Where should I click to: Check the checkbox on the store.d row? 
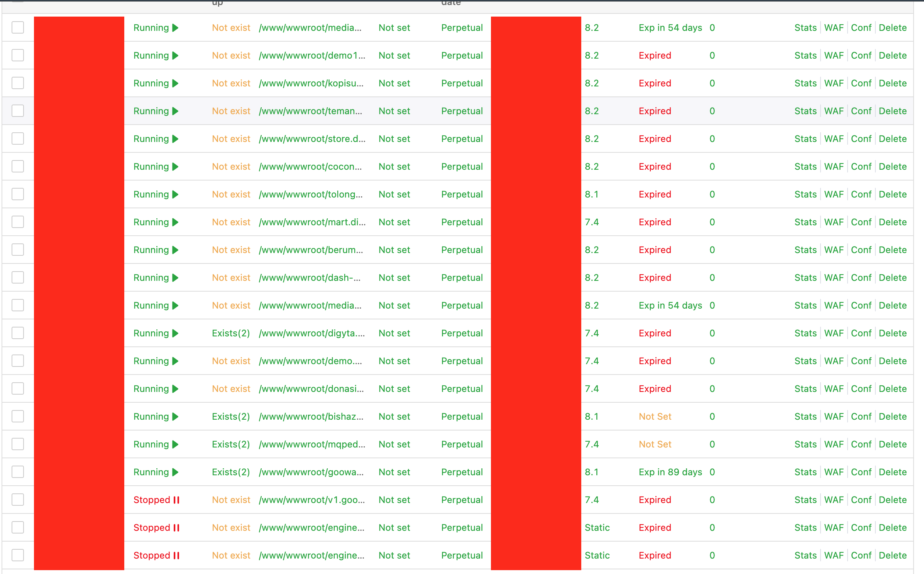[x=18, y=138]
